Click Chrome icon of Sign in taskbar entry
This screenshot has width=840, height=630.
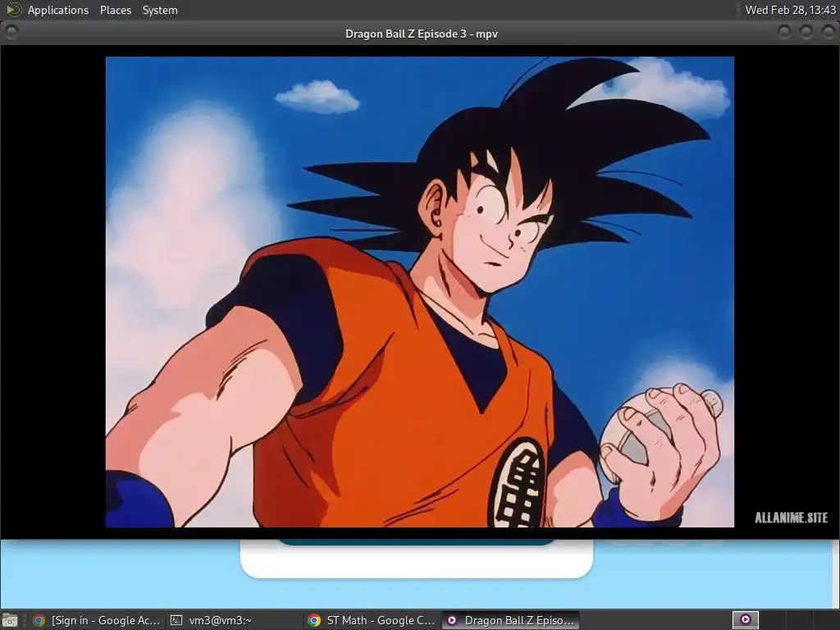(39, 620)
